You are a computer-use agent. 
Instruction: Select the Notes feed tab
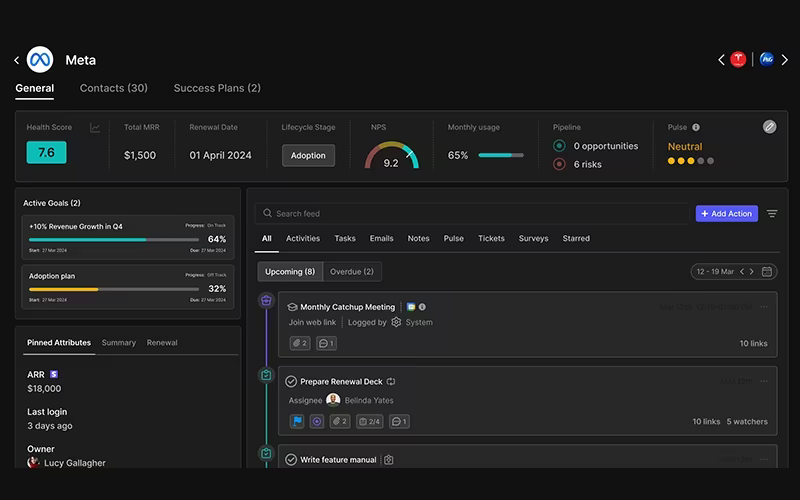418,238
